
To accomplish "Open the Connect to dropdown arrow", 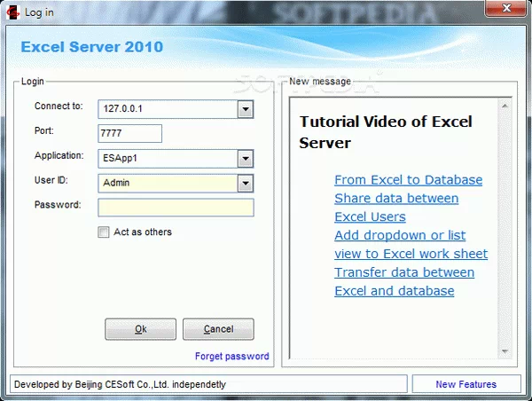I will [246, 109].
